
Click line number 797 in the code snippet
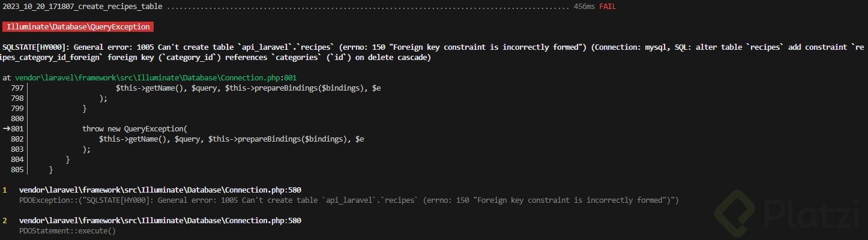17,88
